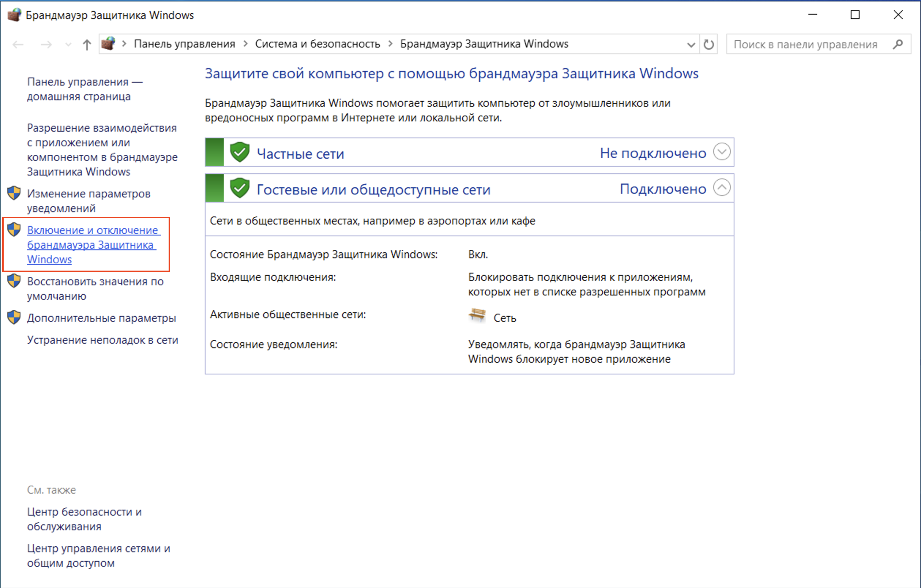Click the Вкл. firewall state value
This screenshot has height=588, width=921.
[x=478, y=254]
